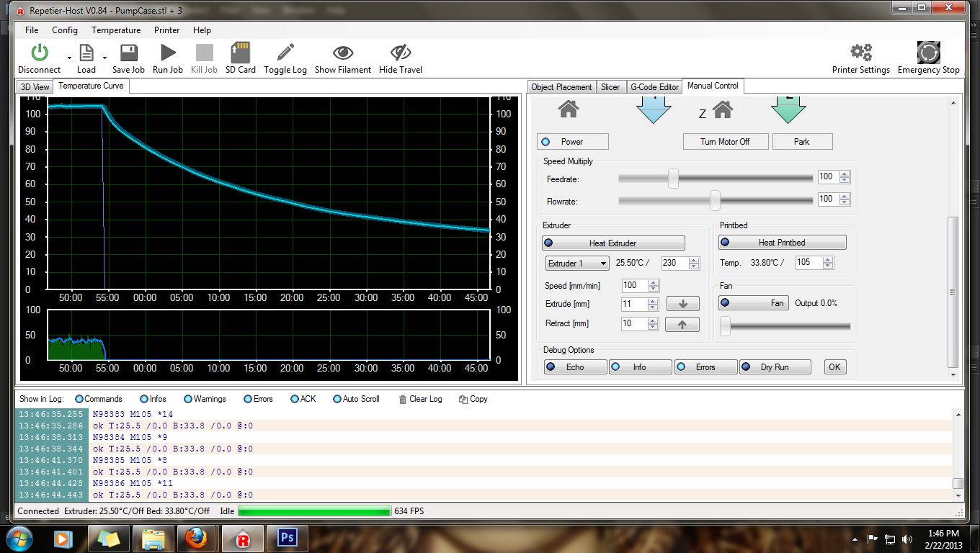This screenshot has width=980, height=553.
Task: Click the Turn Motor Off button
Action: coord(725,142)
